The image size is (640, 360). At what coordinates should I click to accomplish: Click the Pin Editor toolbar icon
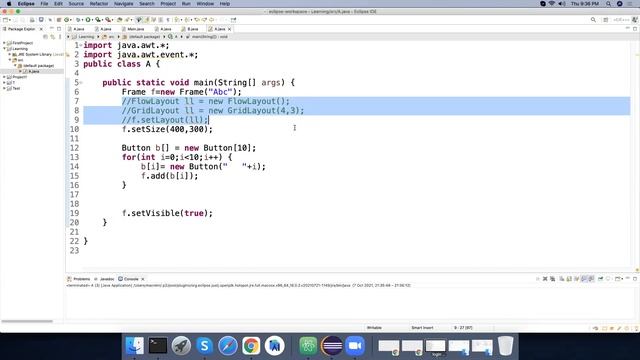[233, 20]
